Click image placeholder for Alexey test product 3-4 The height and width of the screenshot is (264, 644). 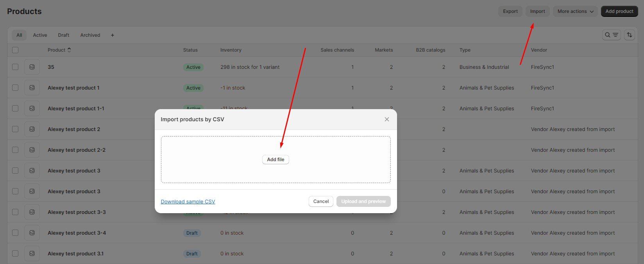click(32, 233)
